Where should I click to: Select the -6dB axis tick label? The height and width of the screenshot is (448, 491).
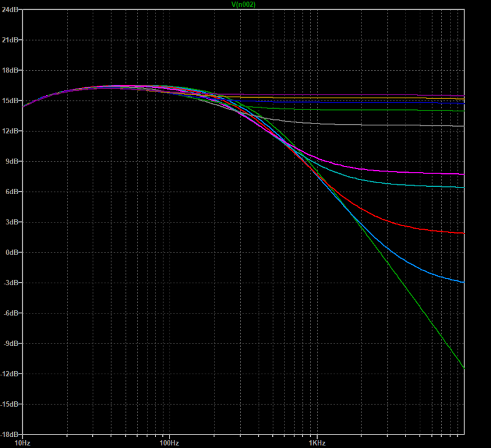pos(12,313)
